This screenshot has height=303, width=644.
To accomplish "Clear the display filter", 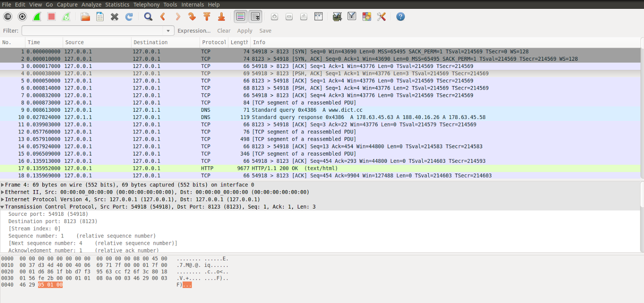I will pyautogui.click(x=224, y=31).
